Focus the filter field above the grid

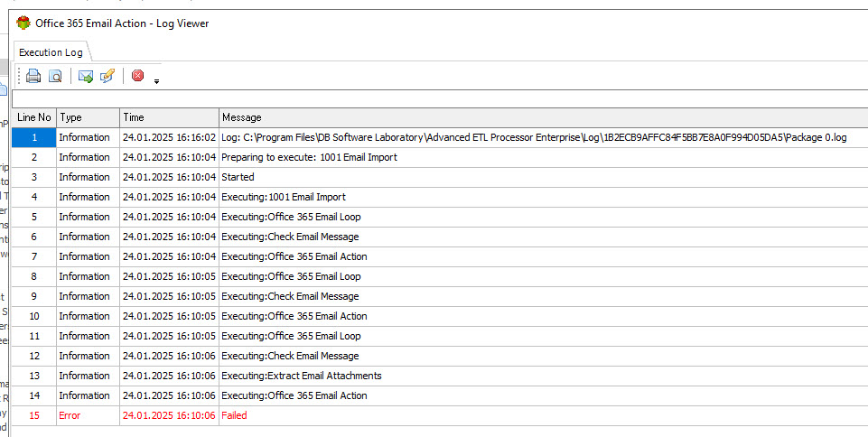tap(440, 98)
